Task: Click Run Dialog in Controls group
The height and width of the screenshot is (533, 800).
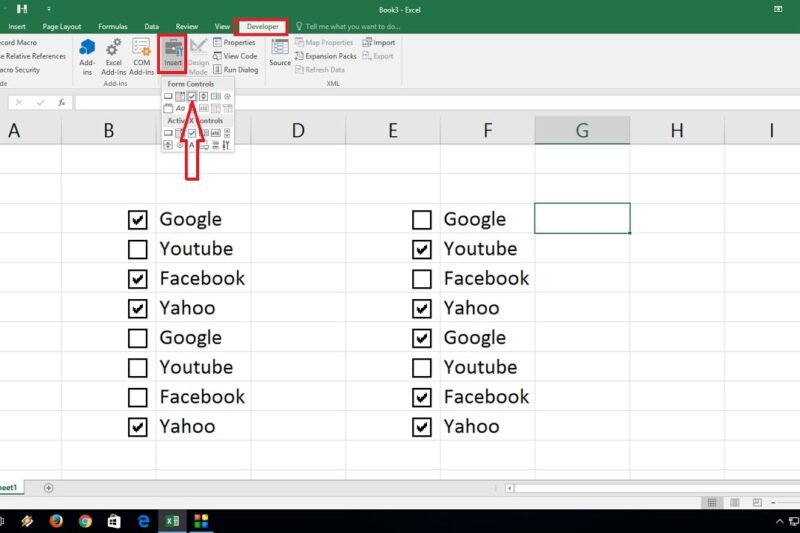Action: coord(235,70)
